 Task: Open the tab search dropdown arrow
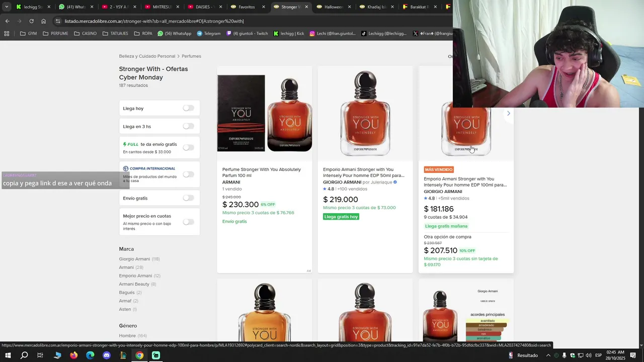coord(7,7)
